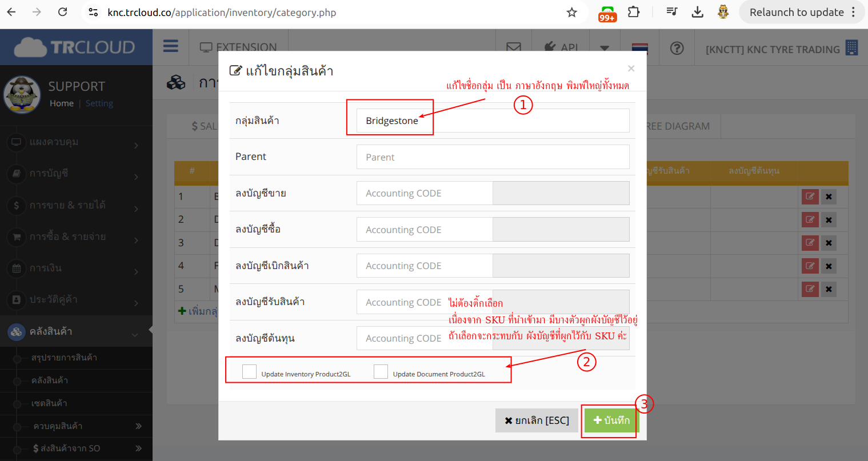
Task: Click the browser profile avatar icon
Action: tap(723, 12)
